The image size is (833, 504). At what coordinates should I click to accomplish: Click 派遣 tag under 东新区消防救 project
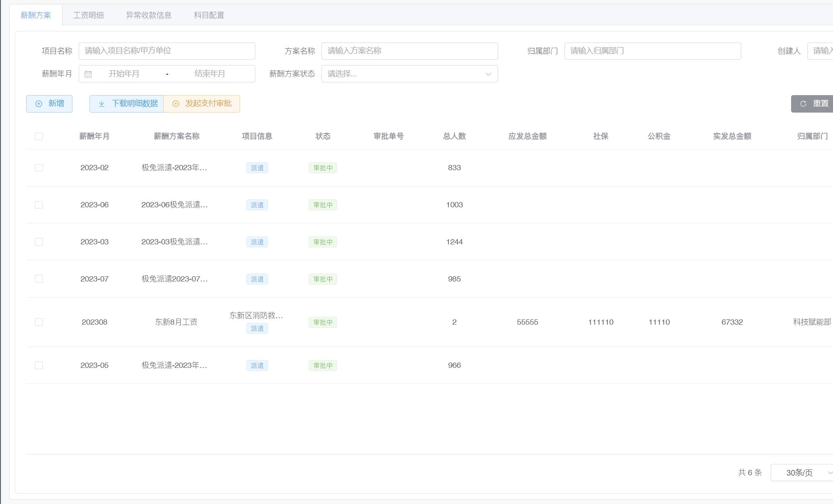257,329
